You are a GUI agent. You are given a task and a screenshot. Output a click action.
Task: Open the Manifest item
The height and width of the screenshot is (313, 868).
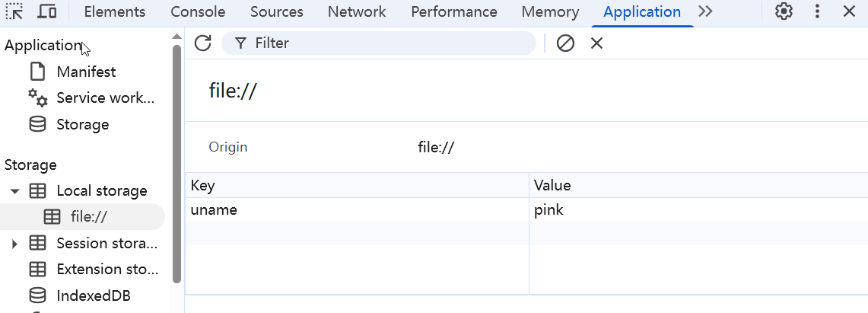86,72
